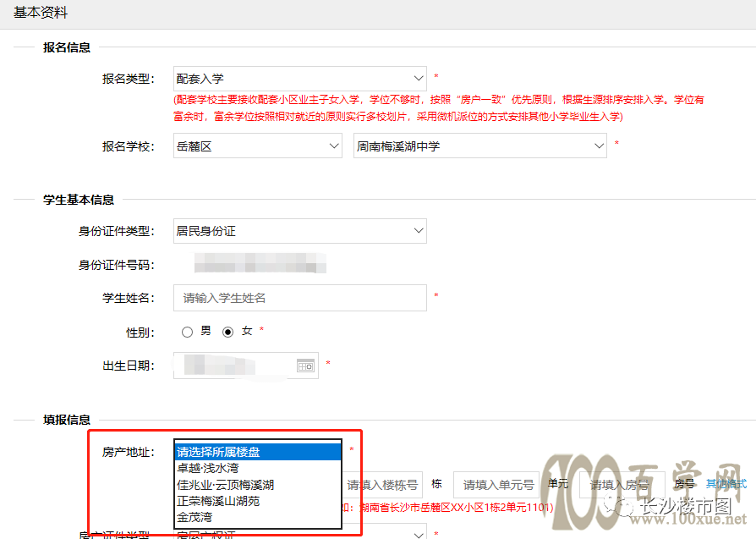The width and height of the screenshot is (756, 539).
Task: Open the calendar picker for 出生日期
Action: [305, 366]
